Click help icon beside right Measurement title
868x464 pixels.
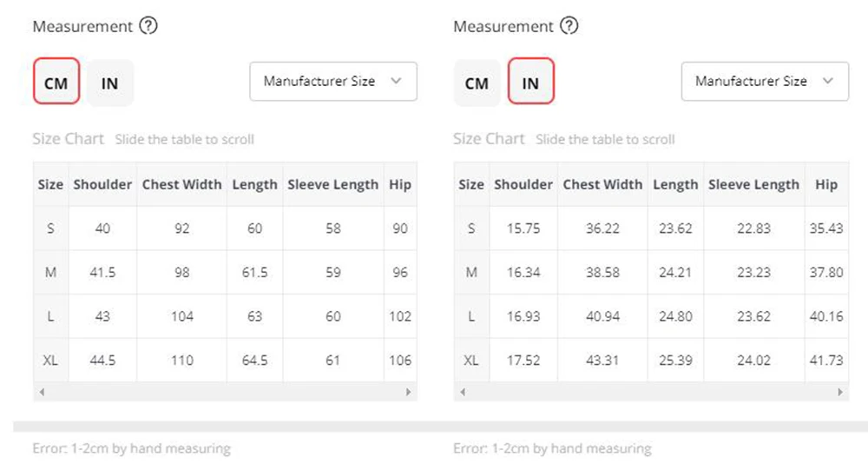pyautogui.click(x=569, y=26)
